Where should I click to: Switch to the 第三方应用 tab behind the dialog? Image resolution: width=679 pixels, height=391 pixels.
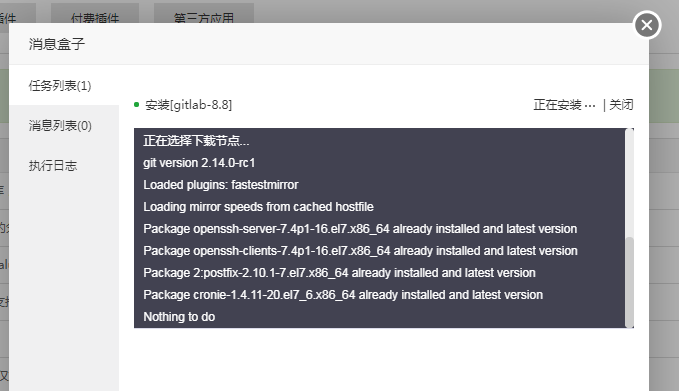(x=204, y=16)
